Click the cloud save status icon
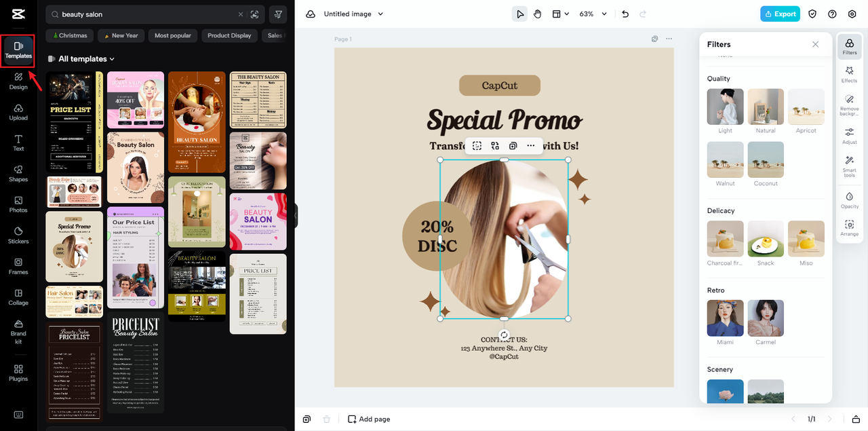The height and width of the screenshot is (431, 868). tap(310, 14)
